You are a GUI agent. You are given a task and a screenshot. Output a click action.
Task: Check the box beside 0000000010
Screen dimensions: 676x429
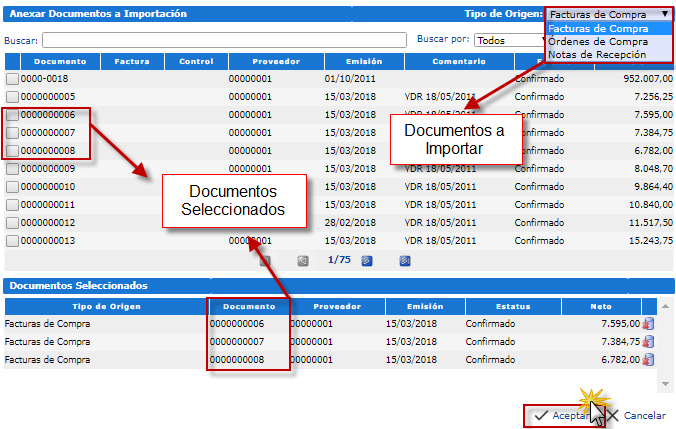click(13, 187)
